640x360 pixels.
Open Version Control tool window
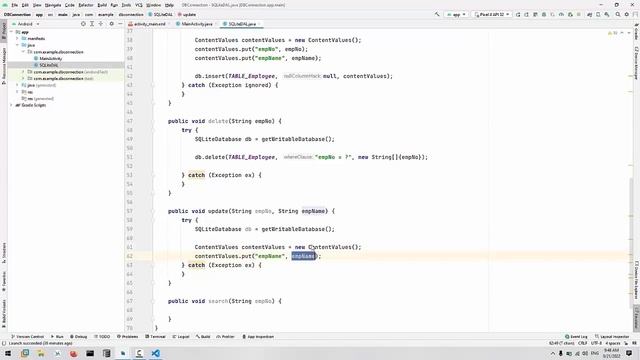point(27,337)
